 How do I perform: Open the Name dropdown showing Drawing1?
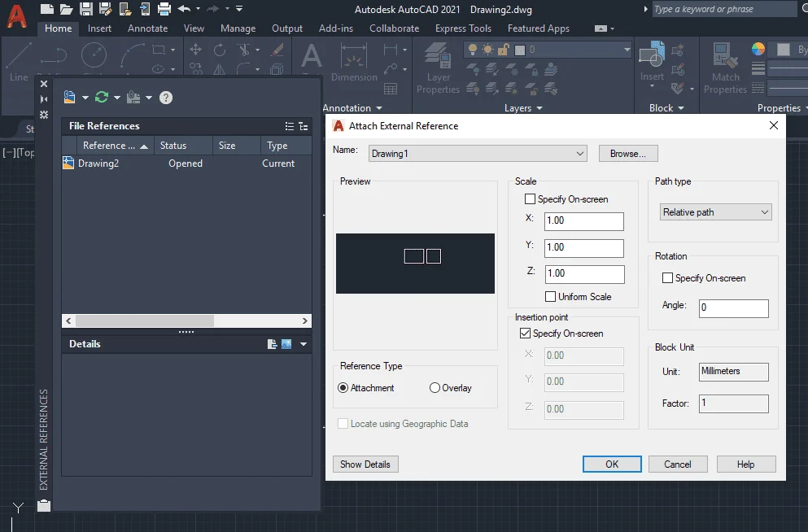tap(478, 154)
